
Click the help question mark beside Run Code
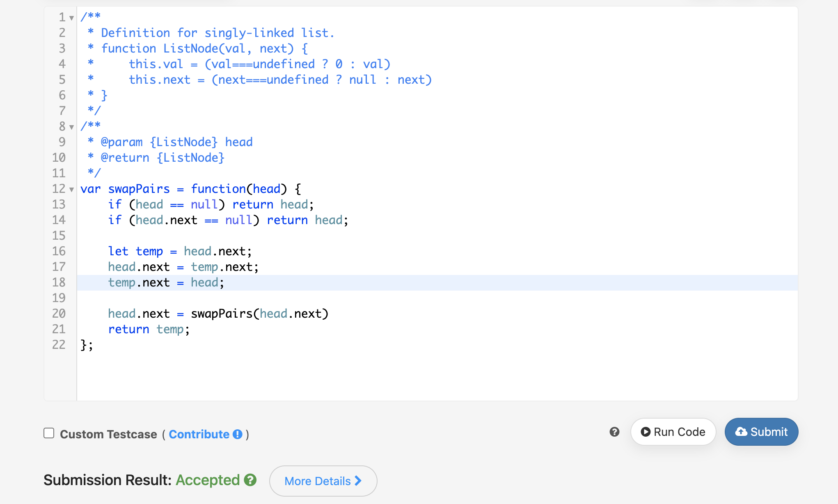(614, 432)
